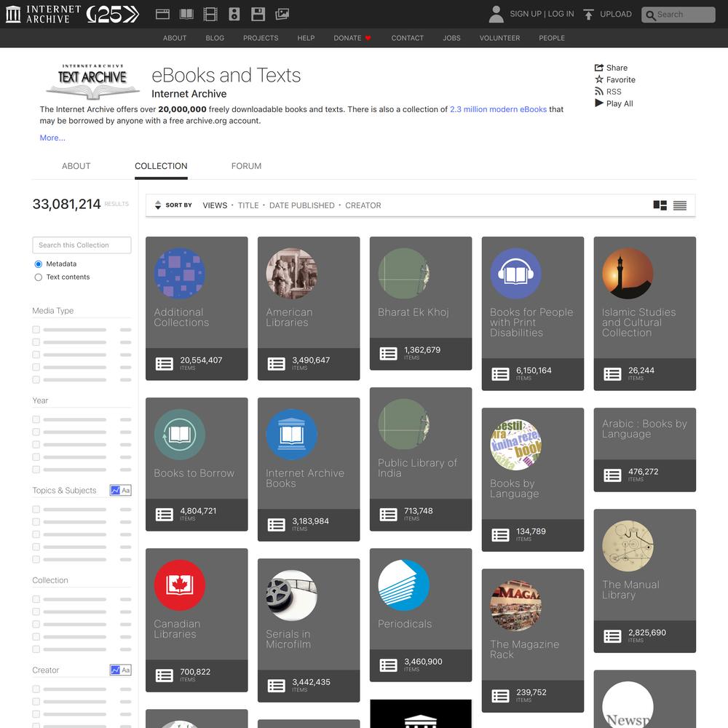Open Public Library of India collection
The height and width of the screenshot is (728, 728).
click(x=421, y=459)
